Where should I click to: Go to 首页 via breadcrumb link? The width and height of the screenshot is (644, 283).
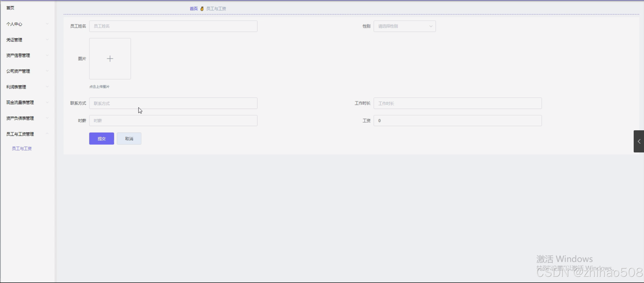tap(194, 9)
